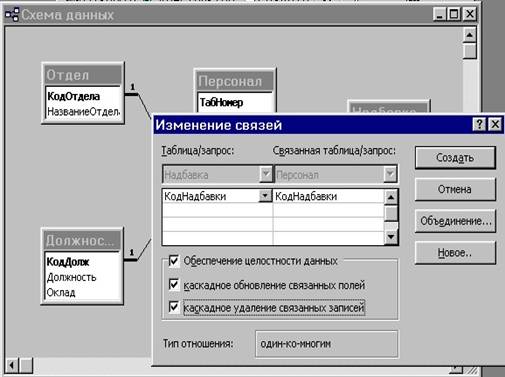Image resolution: width=505 pixels, height=377 pixels.
Task: Click the field grid scroll down arrow
Action: coord(391,237)
